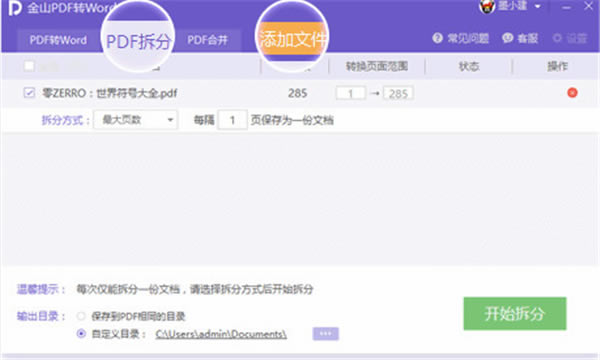Expand the user account dropdown arrow
This screenshot has width=600, height=360.
(x=538, y=7)
